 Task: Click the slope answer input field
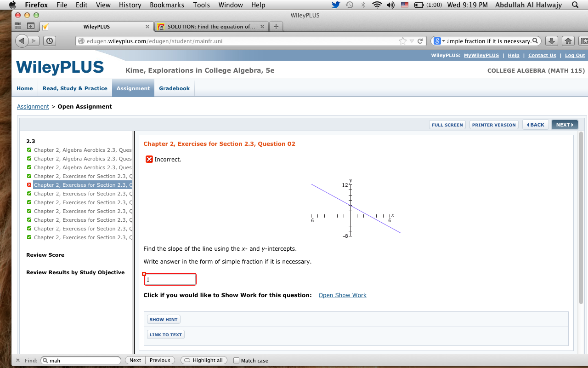170,279
